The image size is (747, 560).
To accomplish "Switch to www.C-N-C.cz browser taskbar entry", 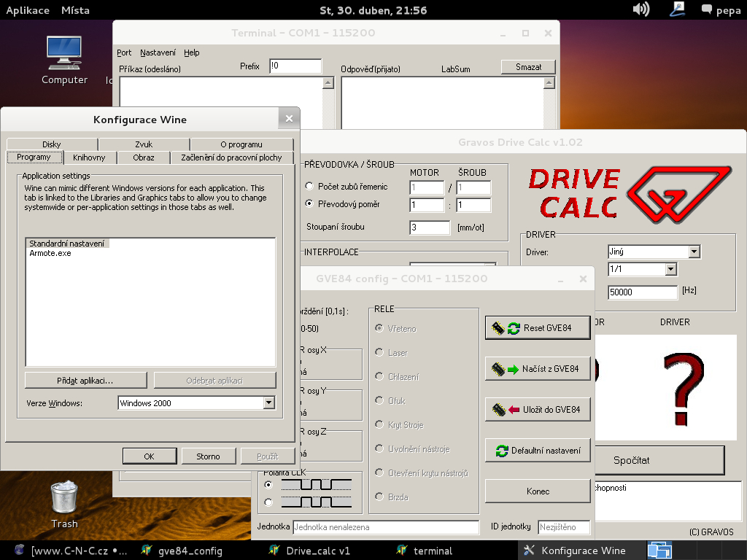I will (x=71, y=551).
